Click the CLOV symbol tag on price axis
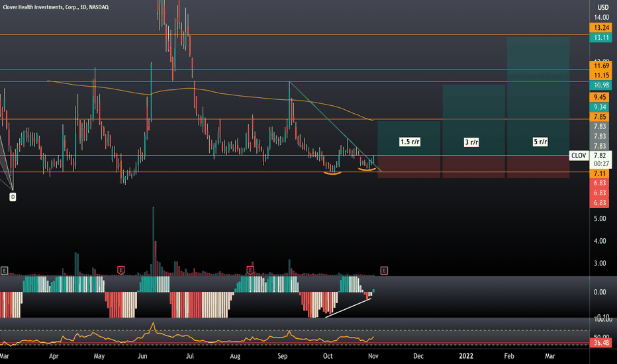Screen dimensions: 617x364 point(579,156)
